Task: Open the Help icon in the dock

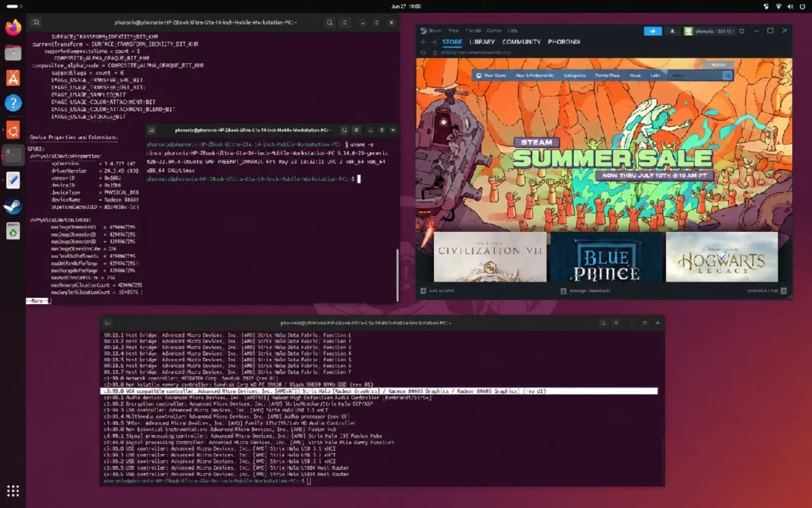Action: click(13, 103)
